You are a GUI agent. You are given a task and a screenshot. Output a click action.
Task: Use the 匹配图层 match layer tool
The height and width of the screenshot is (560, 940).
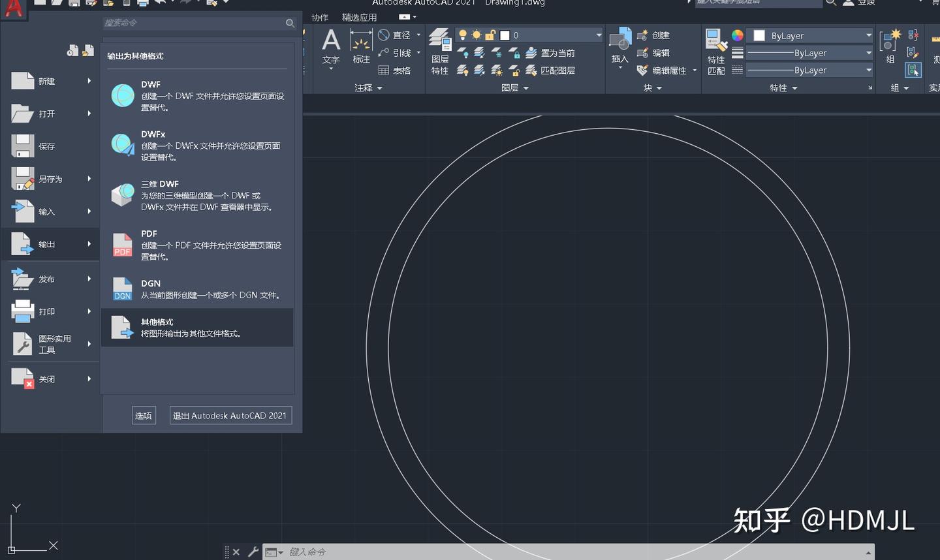click(x=550, y=70)
